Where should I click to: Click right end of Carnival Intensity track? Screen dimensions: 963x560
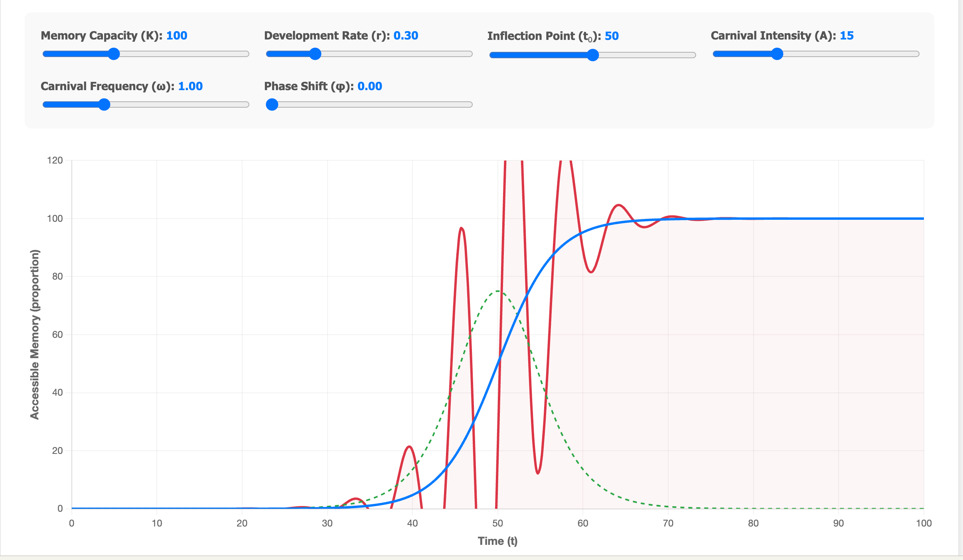click(916, 54)
